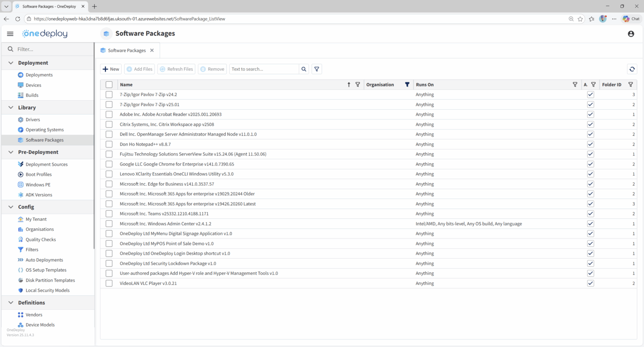The image size is (644, 347).
Task: Select the VideoLAN VLC Player row checkbox
Action: click(109, 283)
